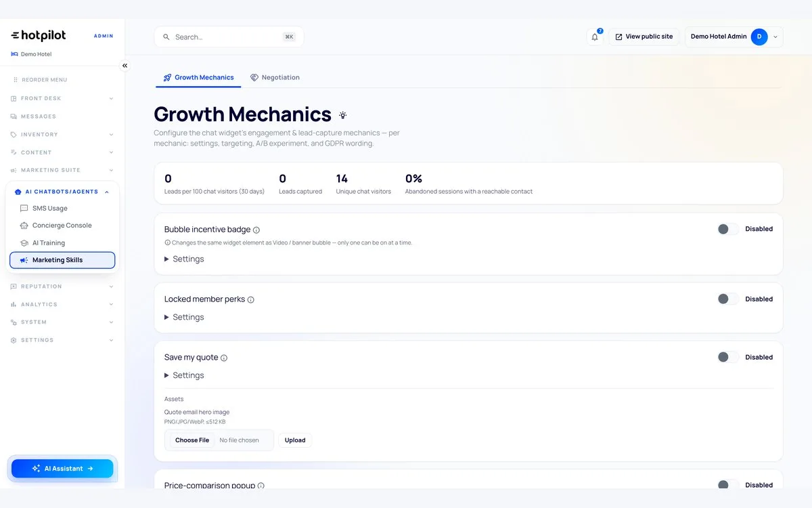Viewport: 812px width, 508px height.
Task: Click the Inventory tag icon
Action: [x=14, y=135]
